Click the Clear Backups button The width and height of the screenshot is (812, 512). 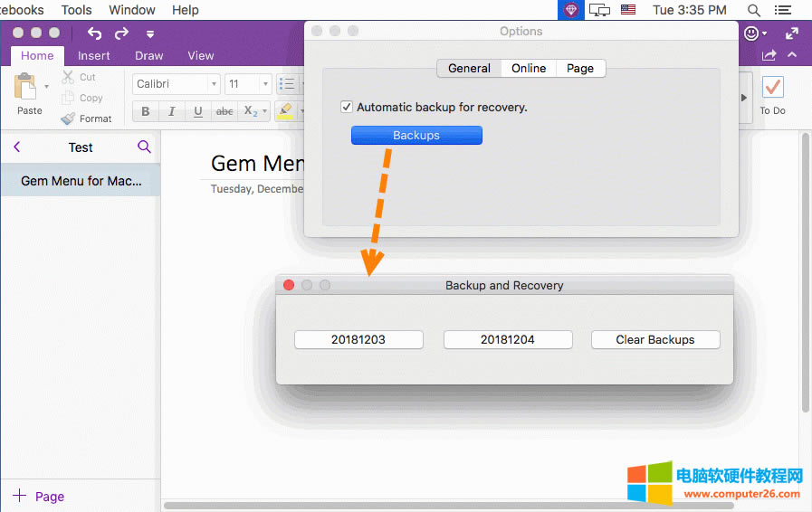[x=655, y=339]
